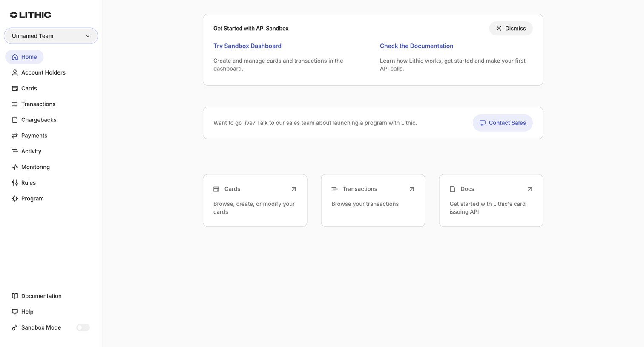Open Cards in the sidebar

coord(24,88)
